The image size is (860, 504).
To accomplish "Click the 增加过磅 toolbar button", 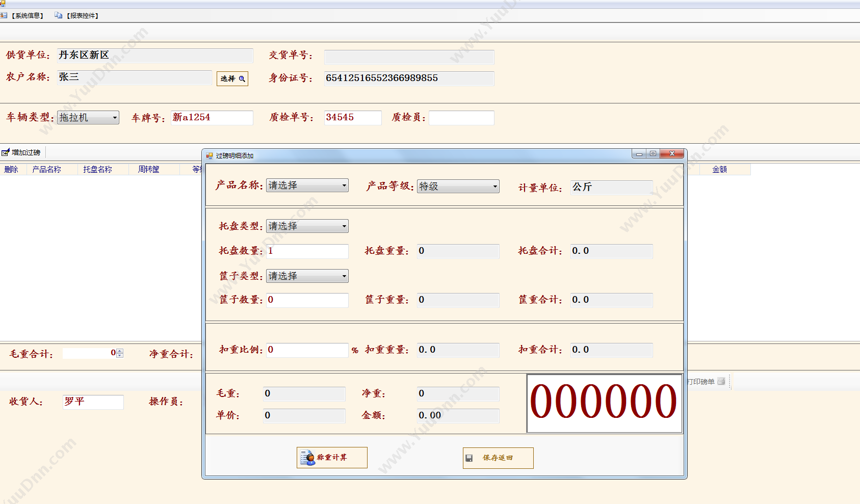I will pyautogui.click(x=21, y=152).
